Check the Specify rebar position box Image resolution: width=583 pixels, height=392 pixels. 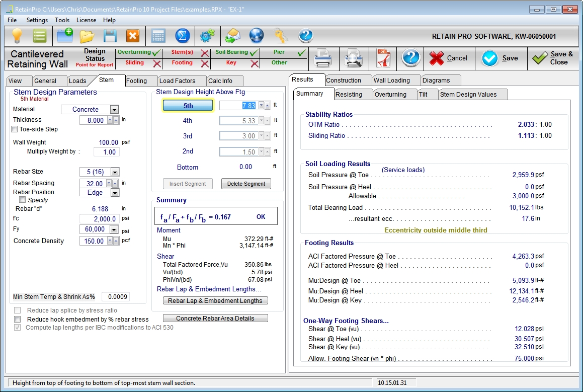(x=22, y=200)
